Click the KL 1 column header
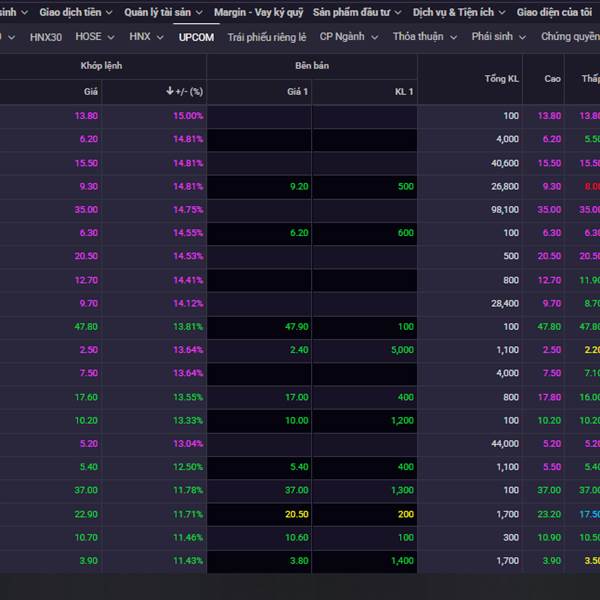The image size is (600, 600). [403, 91]
